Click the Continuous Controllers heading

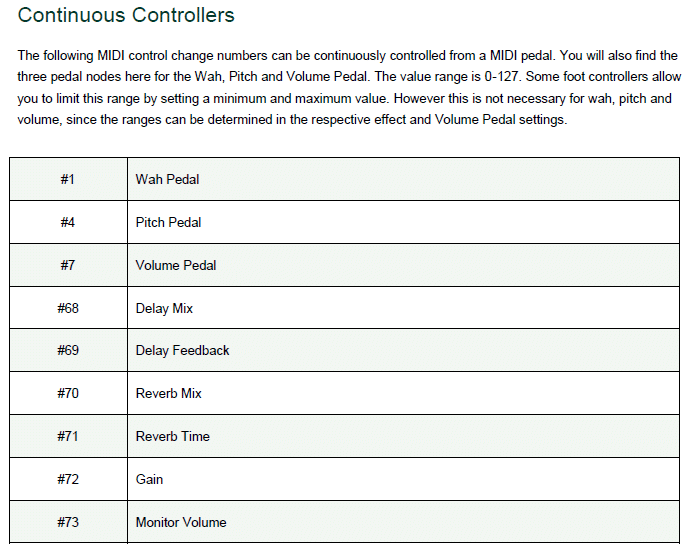point(126,15)
